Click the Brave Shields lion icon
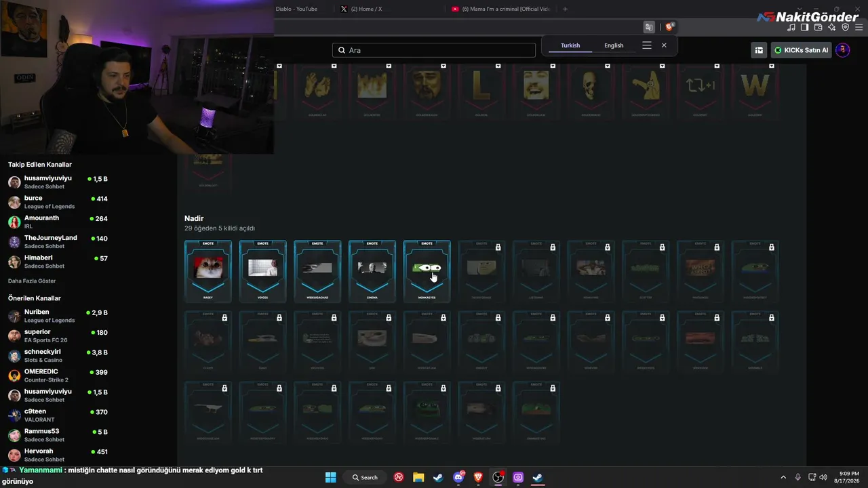 click(x=670, y=27)
